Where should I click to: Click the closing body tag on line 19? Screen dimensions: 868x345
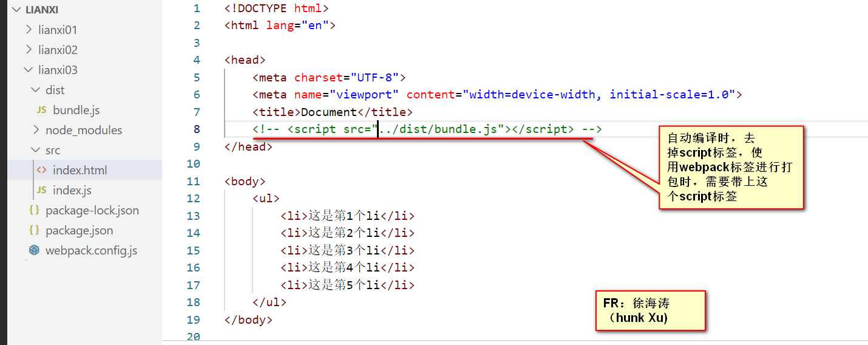[x=248, y=319]
